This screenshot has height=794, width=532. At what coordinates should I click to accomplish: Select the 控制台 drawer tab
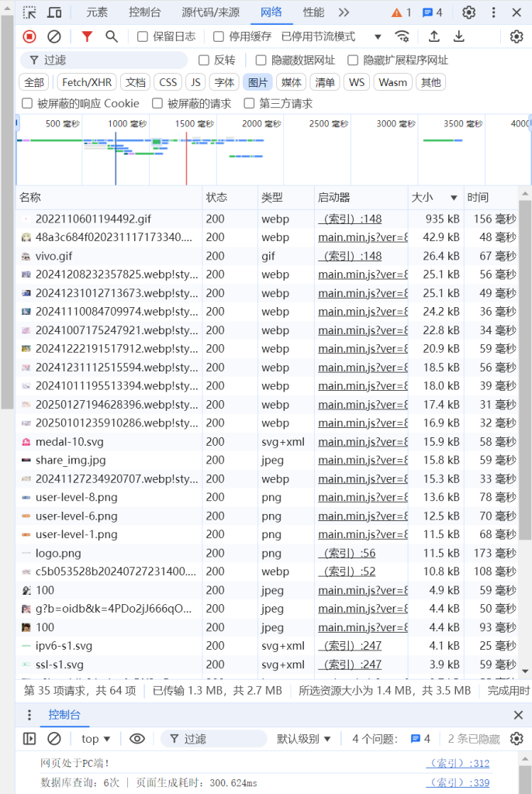(x=64, y=714)
